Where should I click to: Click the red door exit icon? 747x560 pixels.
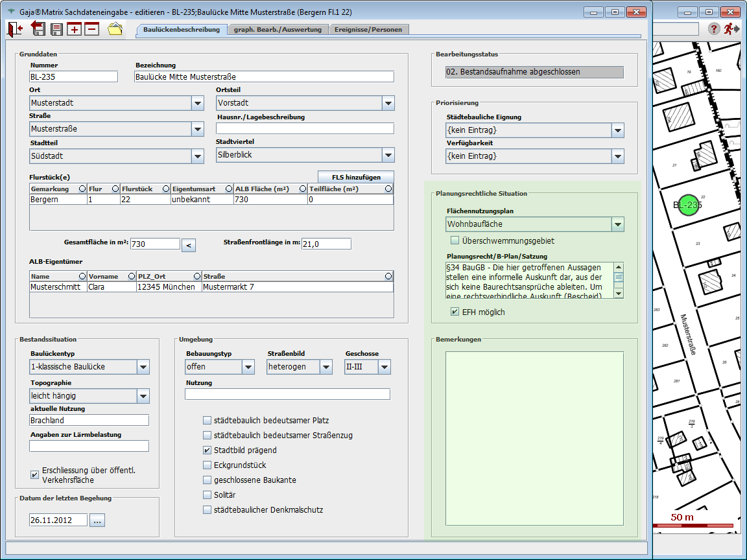(x=15, y=29)
